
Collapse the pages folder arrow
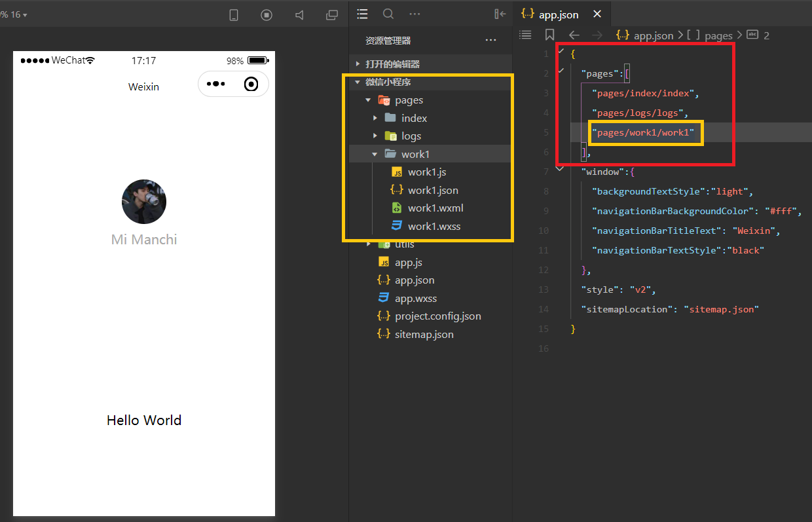pos(369,100)
